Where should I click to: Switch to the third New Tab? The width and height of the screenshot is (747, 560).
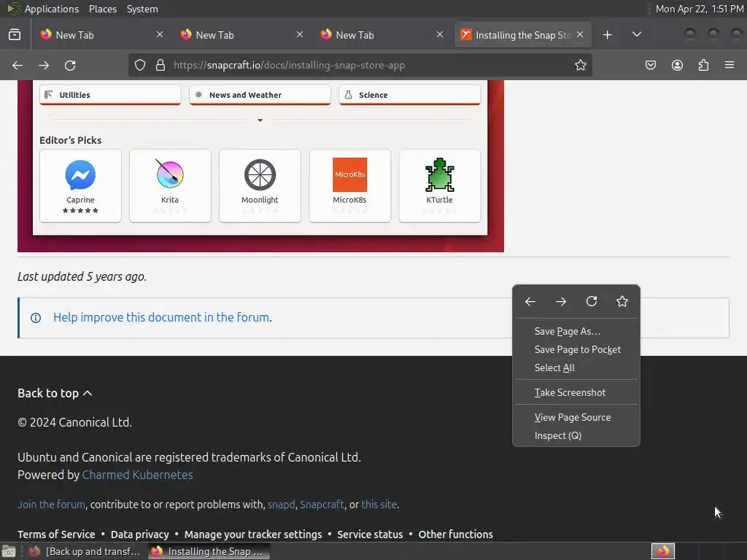pyautogui.click(x=380, y=35)
